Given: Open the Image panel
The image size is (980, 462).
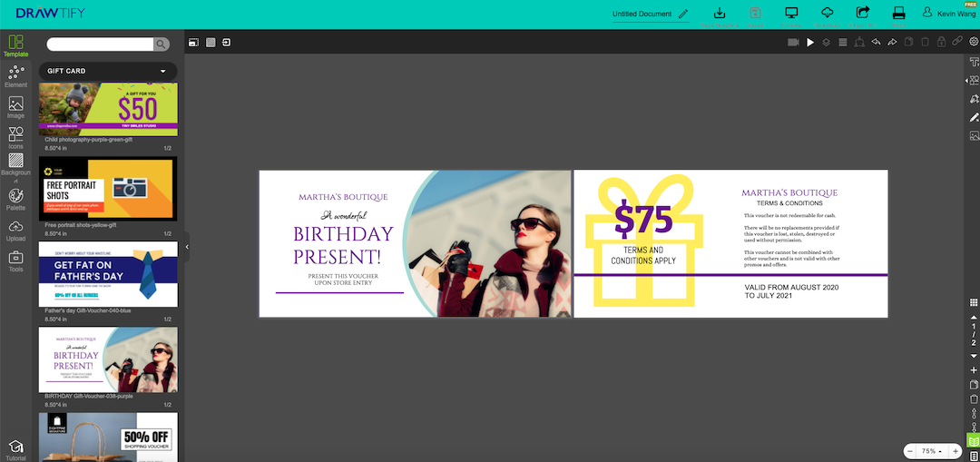Looking at the screenshot, I should [x=15, y=107].
